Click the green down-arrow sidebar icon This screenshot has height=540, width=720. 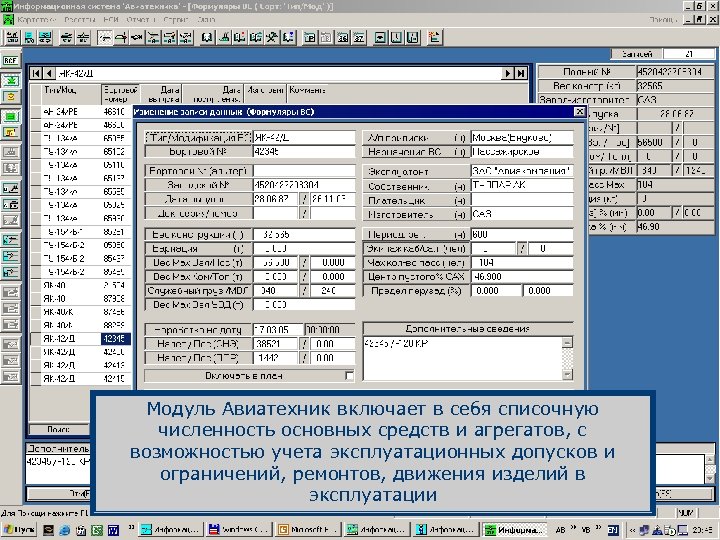(x=11, y=80)
